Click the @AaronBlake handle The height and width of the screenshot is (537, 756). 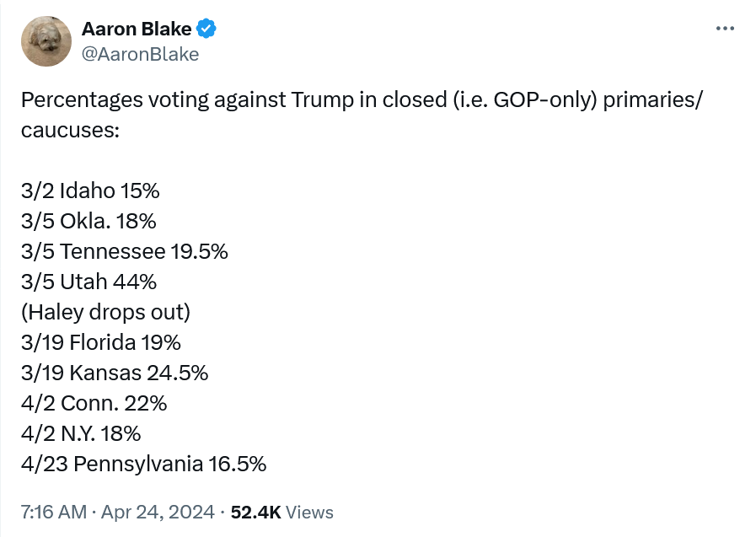pyautogui.click(x=140, y=55)
